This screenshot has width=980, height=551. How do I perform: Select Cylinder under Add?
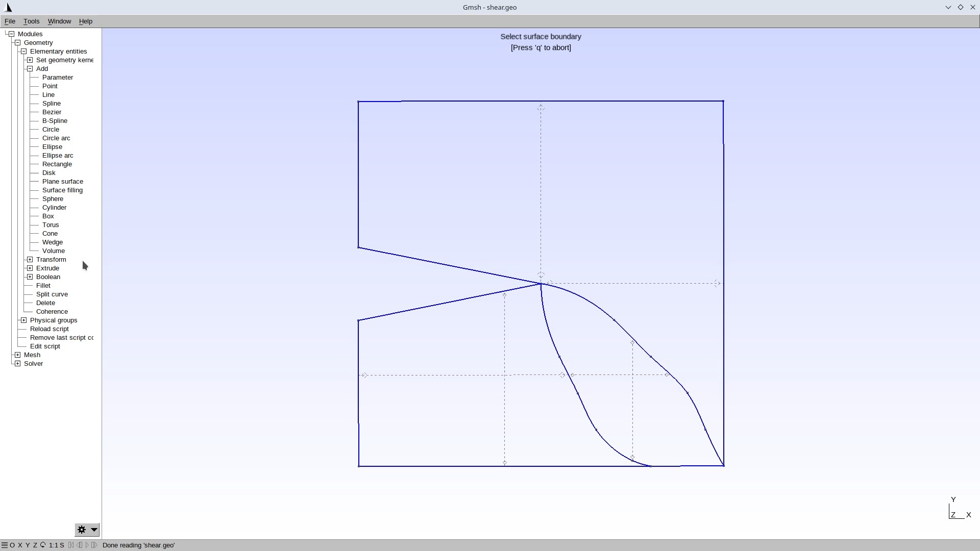pyautogui.click(x=54, y=207)
